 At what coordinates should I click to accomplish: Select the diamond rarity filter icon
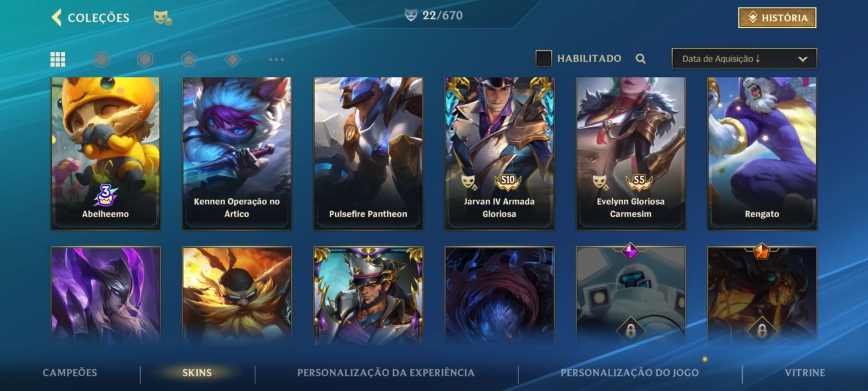point(232,60)
